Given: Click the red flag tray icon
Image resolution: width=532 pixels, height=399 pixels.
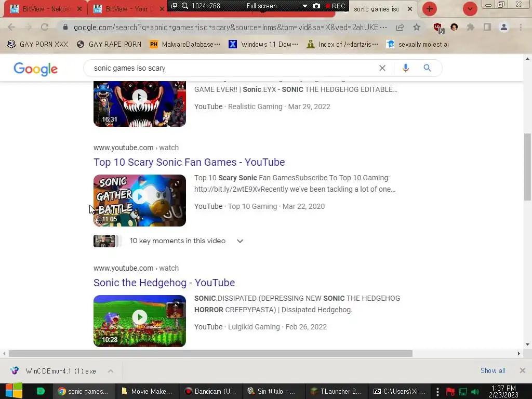Looking at the screenshot, I should point(450,392).
